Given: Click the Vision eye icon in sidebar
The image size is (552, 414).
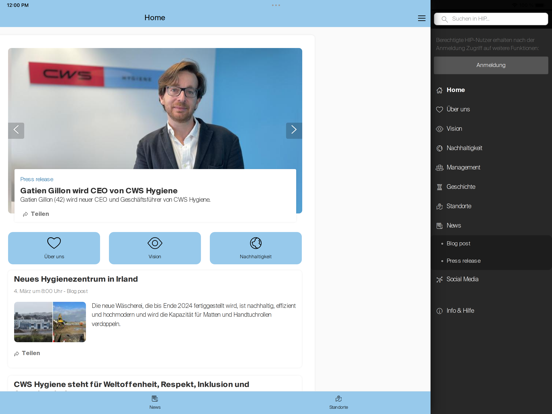Looking at the screenshot, I should point(439,129).
